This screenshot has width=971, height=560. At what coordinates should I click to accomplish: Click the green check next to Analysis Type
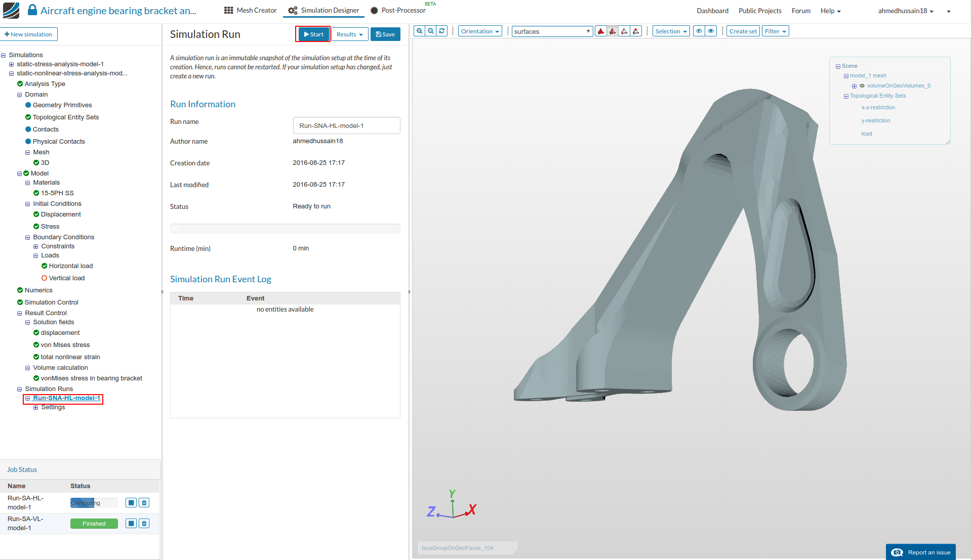(20, 84)
